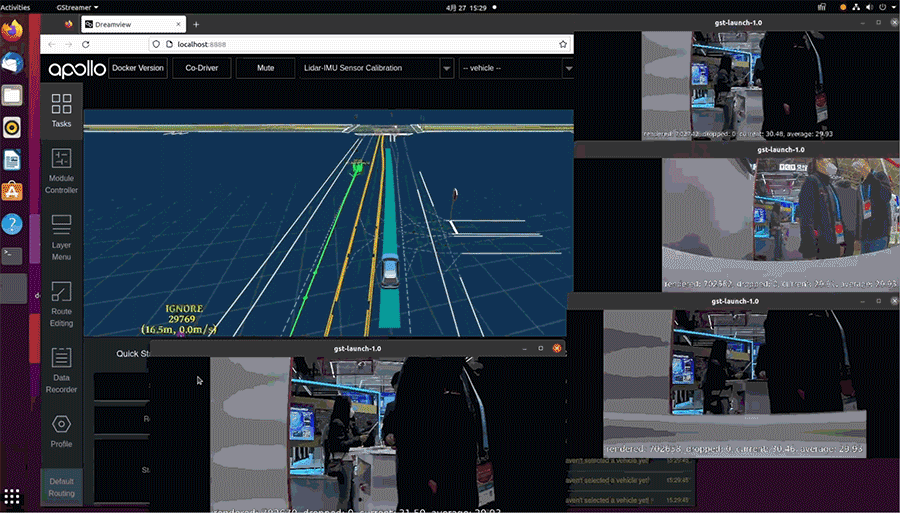900x513 pixels.
Task: Expand the system menu arrow
Action: pos(894,7)
